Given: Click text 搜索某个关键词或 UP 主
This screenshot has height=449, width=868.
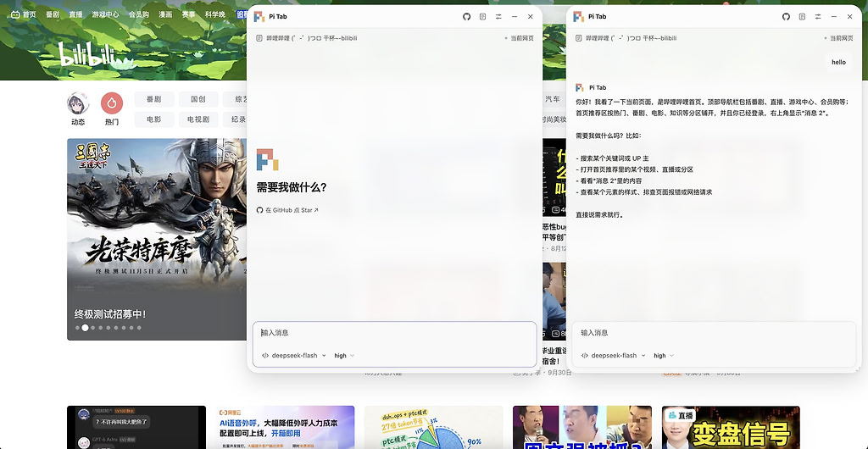Looking at the screenshot, I should [x=615, y=158].
